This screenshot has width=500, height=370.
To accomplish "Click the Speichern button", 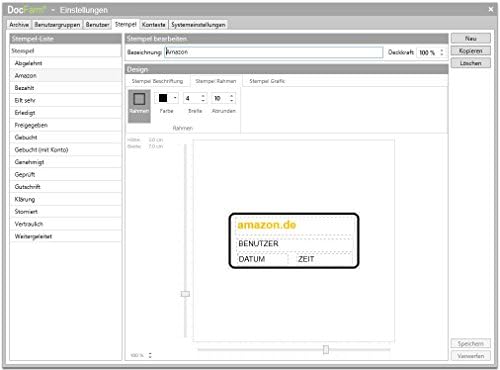I will [471, 343].
